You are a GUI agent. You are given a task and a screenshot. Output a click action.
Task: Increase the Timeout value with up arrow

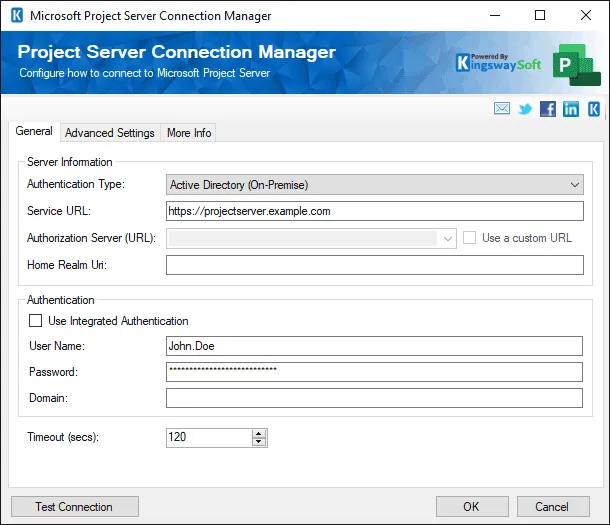(x=259, y=433)
